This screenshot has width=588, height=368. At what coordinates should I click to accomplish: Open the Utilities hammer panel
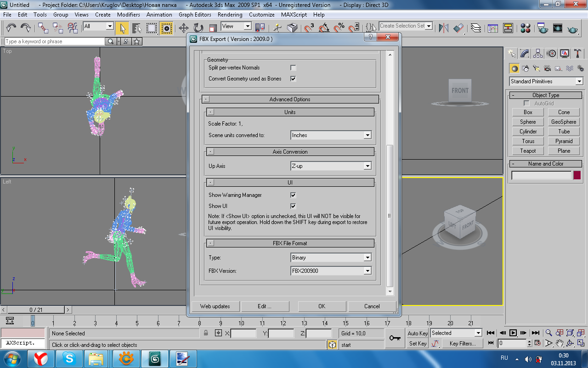click(578, 53)
